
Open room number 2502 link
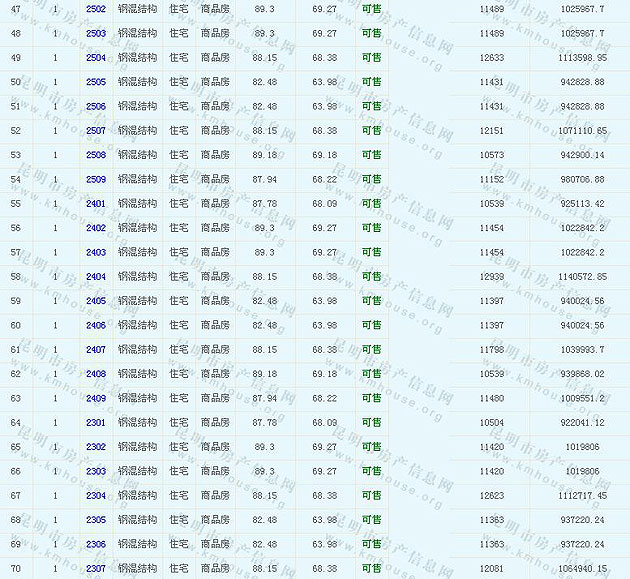(96, 9)
